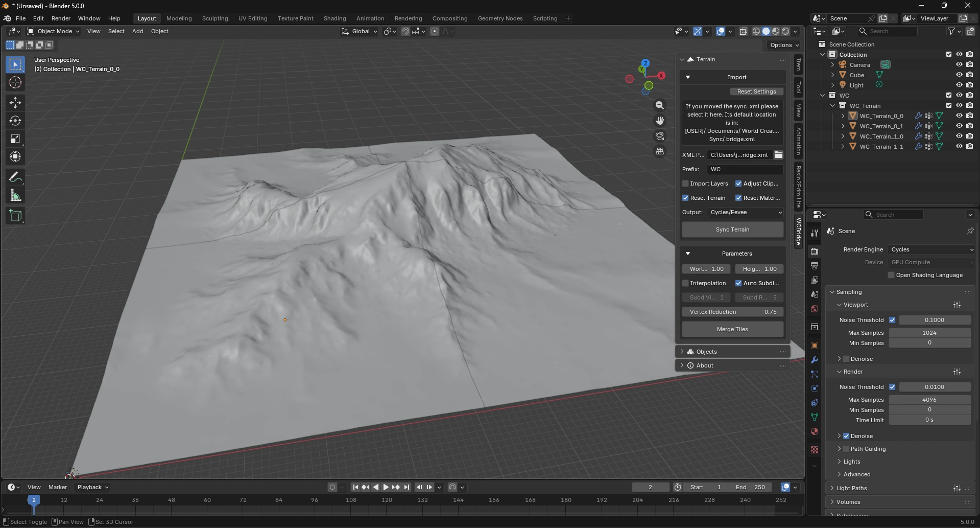Uncheck the Reset Terrain checkbox
This screenshot has height=528, width=980.
[686, 198]
